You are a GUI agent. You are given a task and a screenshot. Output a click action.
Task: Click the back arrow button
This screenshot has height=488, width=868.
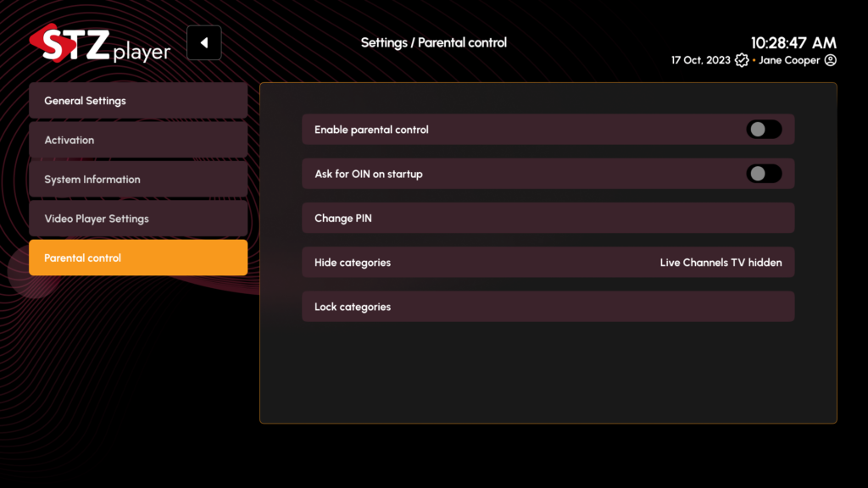[203, 42]
